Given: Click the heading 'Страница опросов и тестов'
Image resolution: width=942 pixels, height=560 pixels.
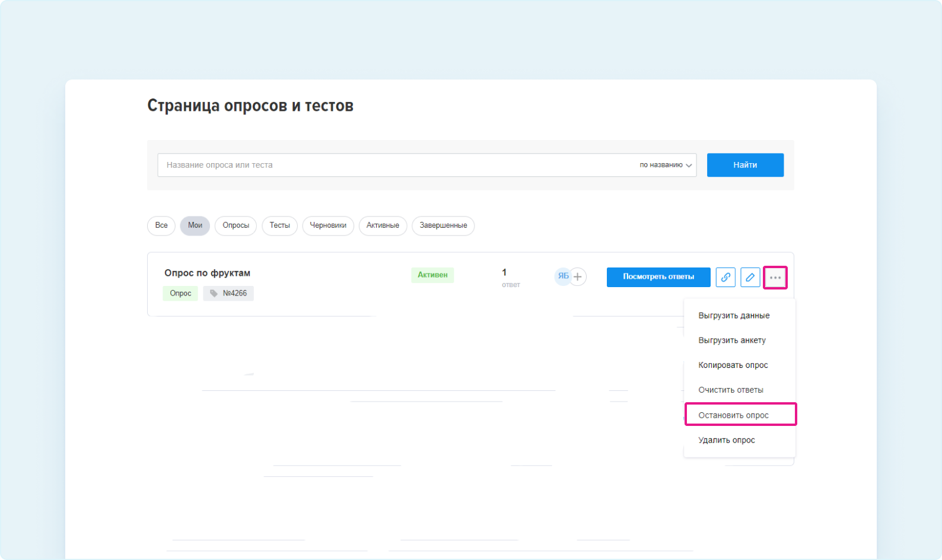Looking at the screenshot, I should (x=250, y=106).
